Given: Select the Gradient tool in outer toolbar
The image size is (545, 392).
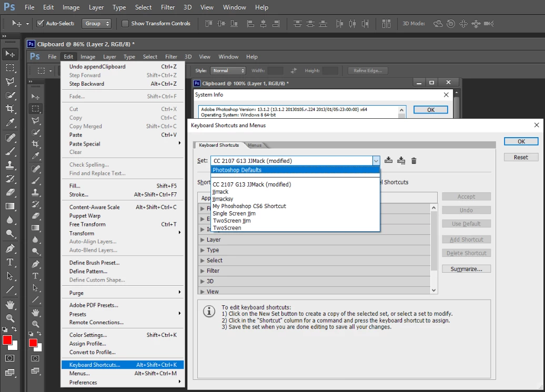Looking at the screenshot, I should tap(10, 206).
